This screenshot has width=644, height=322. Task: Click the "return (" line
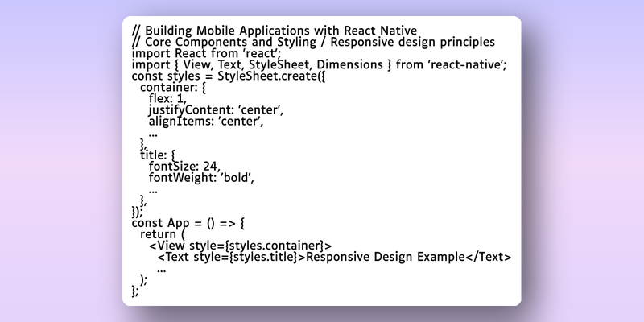point(163,234)
